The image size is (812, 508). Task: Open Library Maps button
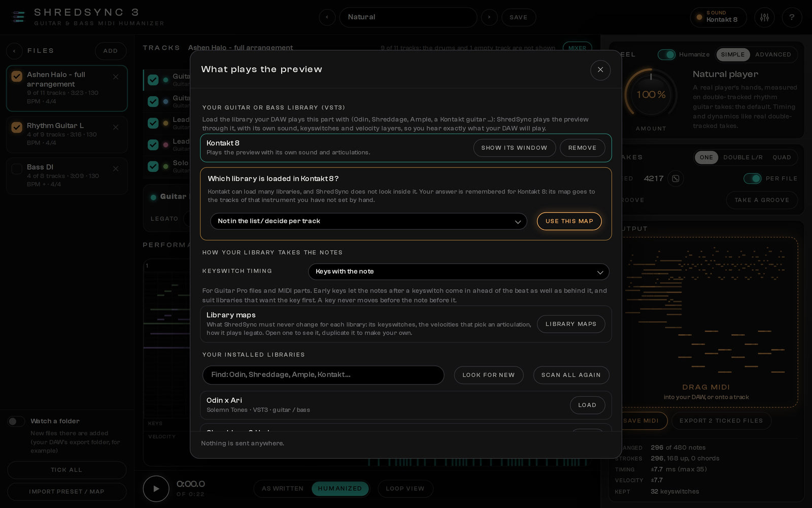pos(571,324)
